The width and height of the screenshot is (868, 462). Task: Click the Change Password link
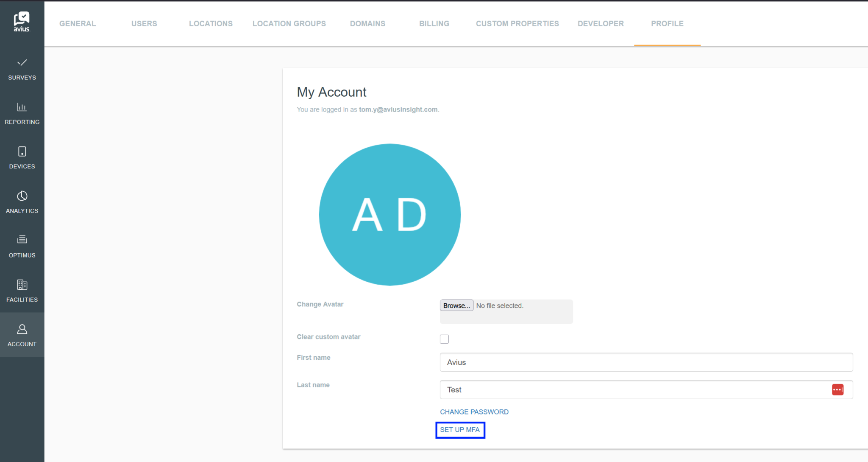point(474,412)
